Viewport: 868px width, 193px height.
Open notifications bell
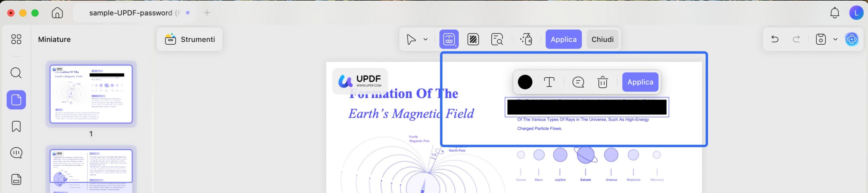tap(834, 13)
